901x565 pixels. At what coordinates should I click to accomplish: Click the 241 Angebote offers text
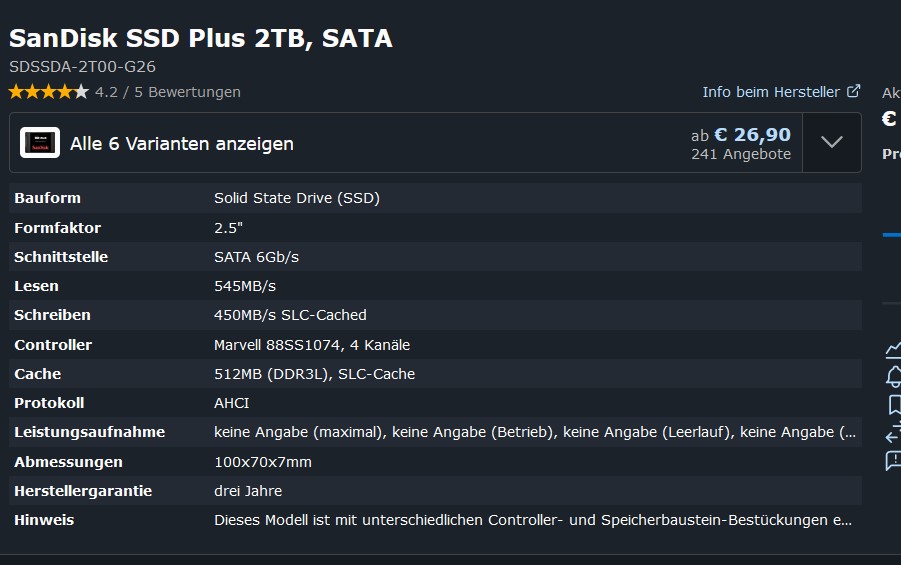point(740,154)
